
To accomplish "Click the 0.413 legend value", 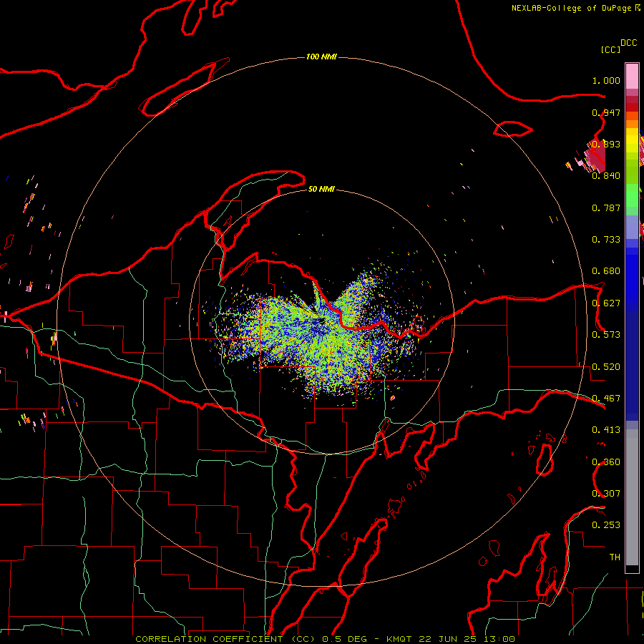I will coord(606,430).
